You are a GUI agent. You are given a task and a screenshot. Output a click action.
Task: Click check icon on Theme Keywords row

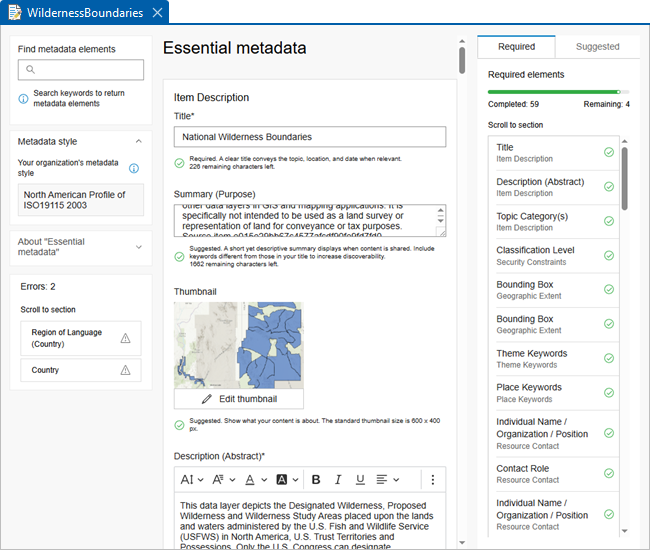[x=609, y=358]
